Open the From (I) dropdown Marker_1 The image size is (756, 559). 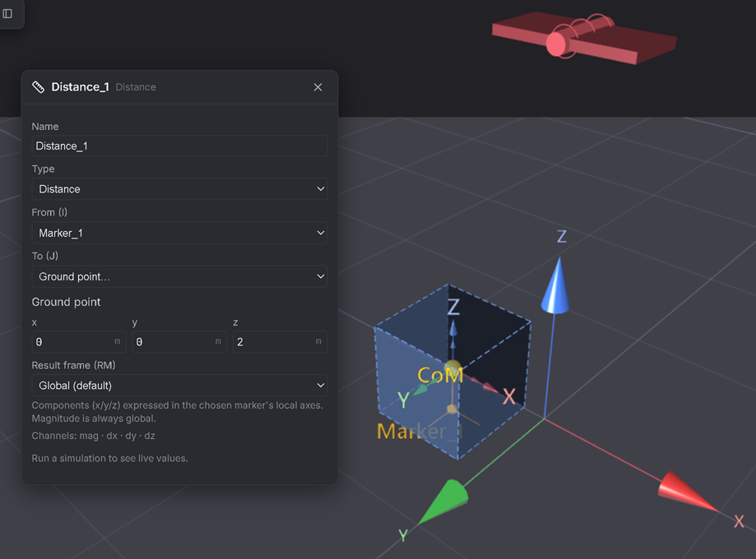coord(179,233)
